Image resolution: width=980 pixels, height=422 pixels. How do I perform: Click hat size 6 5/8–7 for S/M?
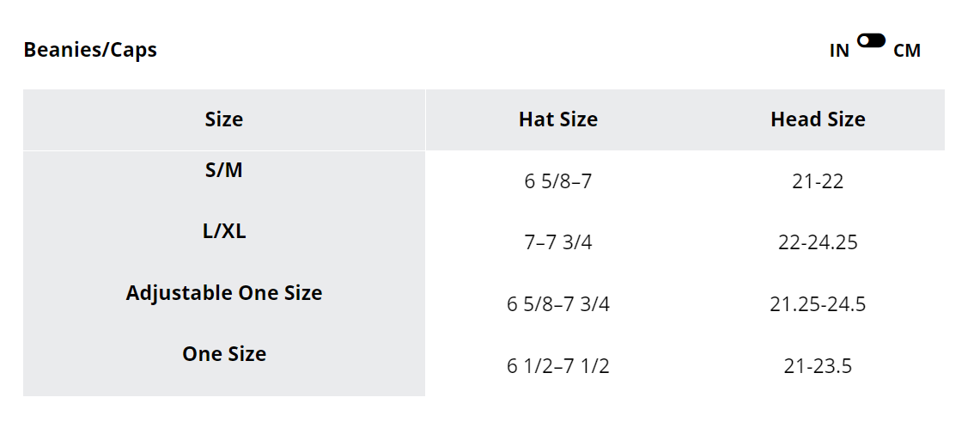(x=558, y=181)
